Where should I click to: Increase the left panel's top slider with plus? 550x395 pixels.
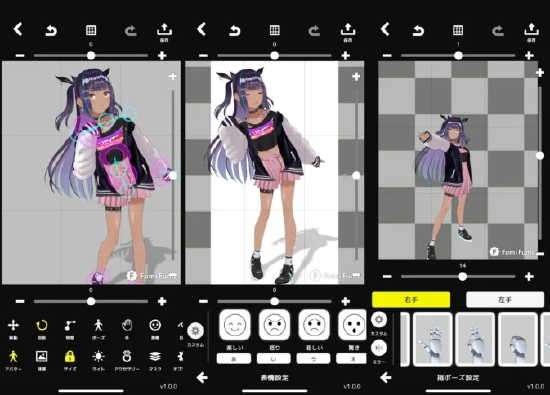(162, 55)
